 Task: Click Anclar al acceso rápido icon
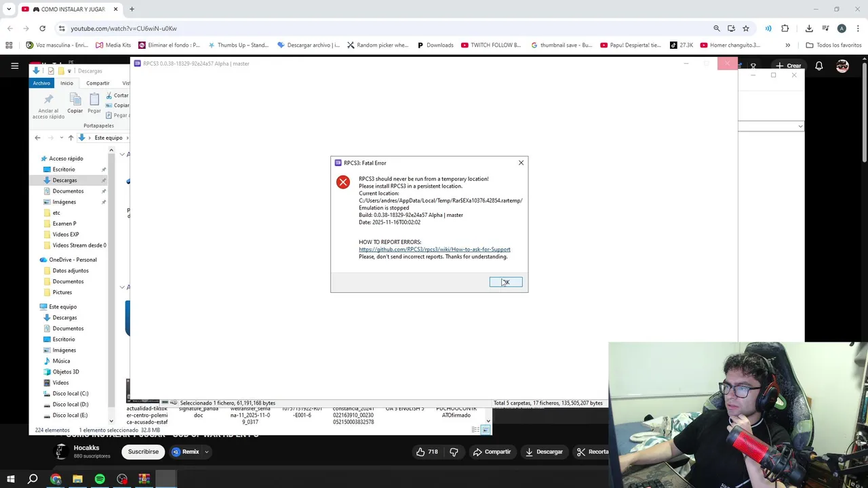point(48,106)
